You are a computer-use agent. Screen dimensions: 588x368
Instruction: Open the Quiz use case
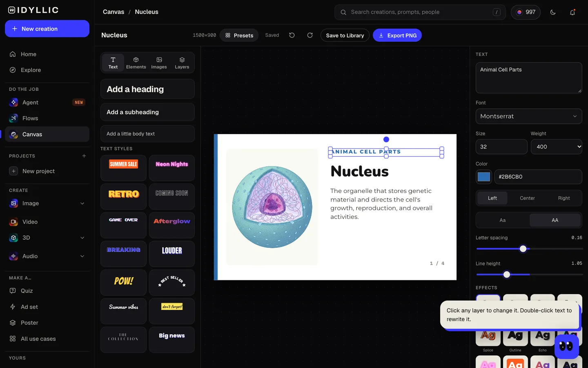[x=47, y=291]
